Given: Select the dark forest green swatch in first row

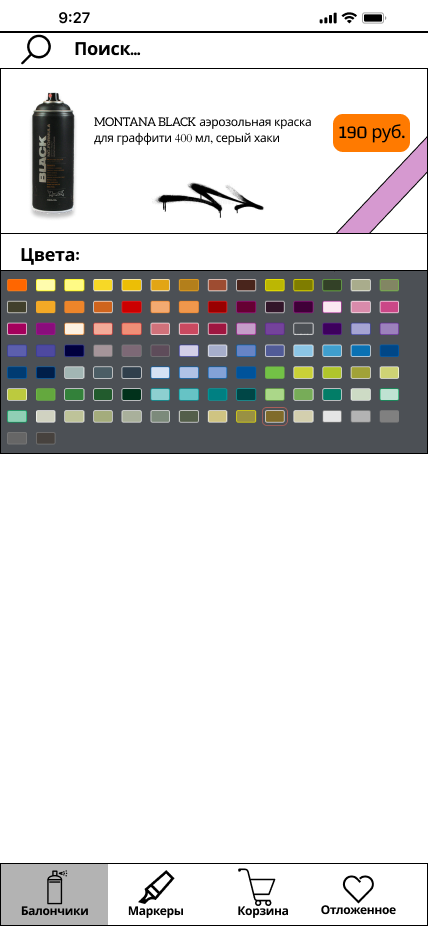Looking at the screenshot, I should point(332,285).
